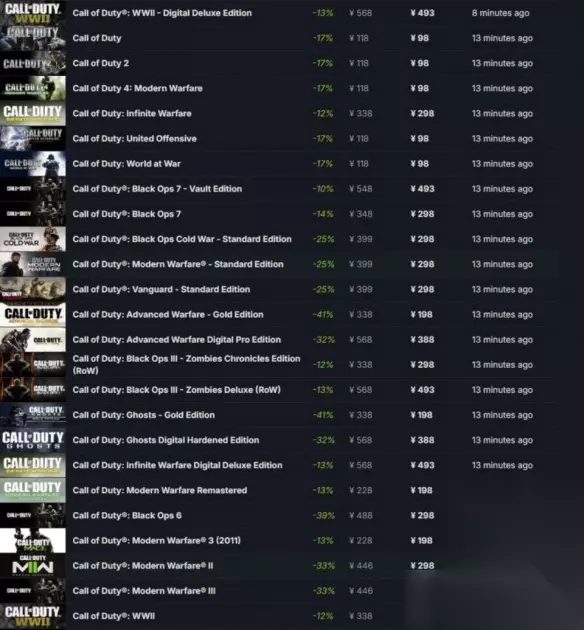Open Infinite Warfare Digital Deluxe Edition

coord(177,465)
